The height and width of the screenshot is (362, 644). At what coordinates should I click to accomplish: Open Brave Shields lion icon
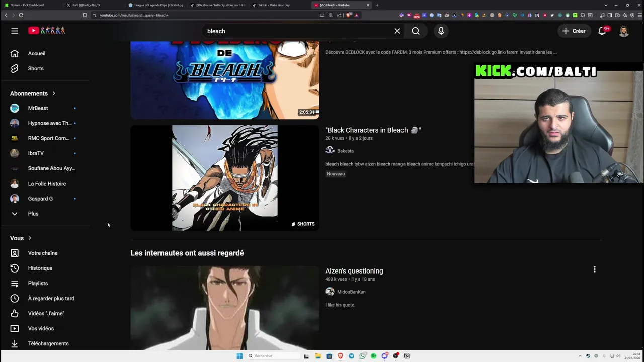coord(350,15)
